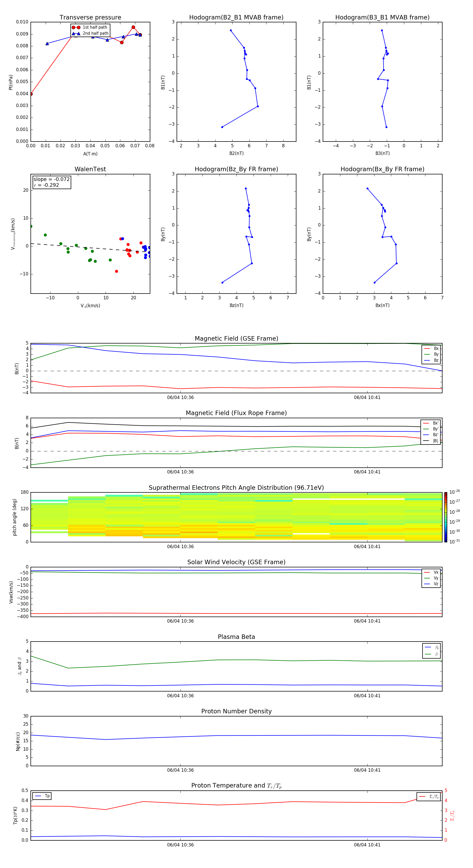Click the 'Hodogram(B3_B1 MVAB frame)' title
The width and height of the screenshot is (473, 868).
click(x=382, y=18)
